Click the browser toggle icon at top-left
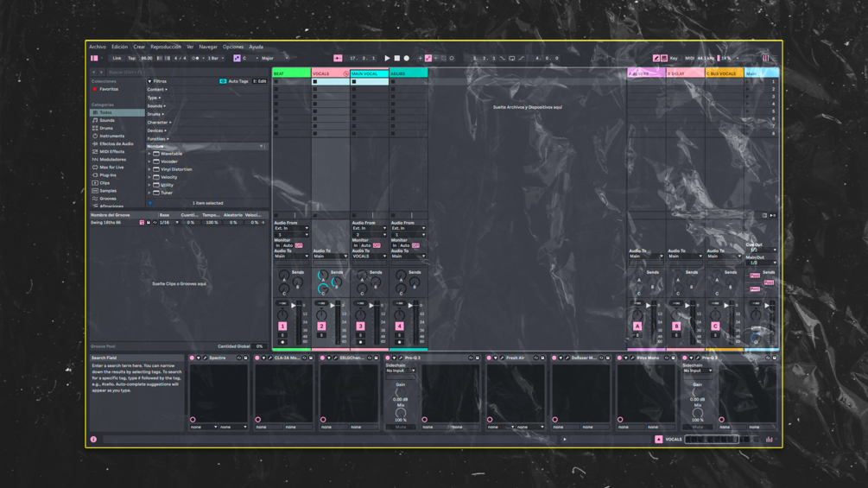Screen dimensions: 868x488 point(94,58)
